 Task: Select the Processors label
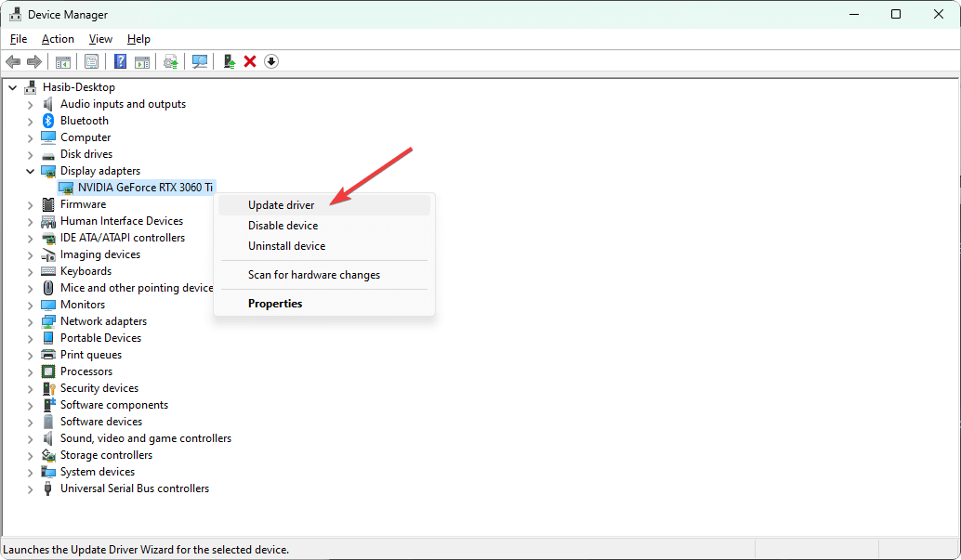(86, 371)
